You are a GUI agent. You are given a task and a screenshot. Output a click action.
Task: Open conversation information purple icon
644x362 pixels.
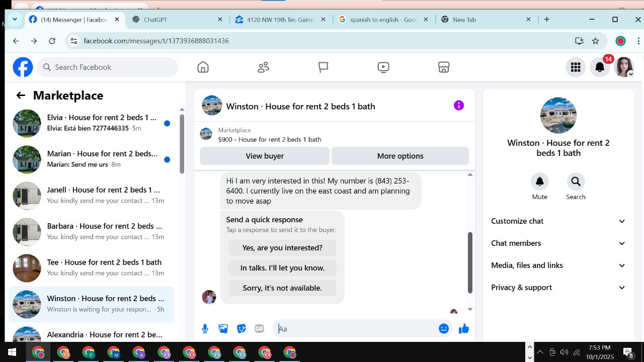click(459, 106)
